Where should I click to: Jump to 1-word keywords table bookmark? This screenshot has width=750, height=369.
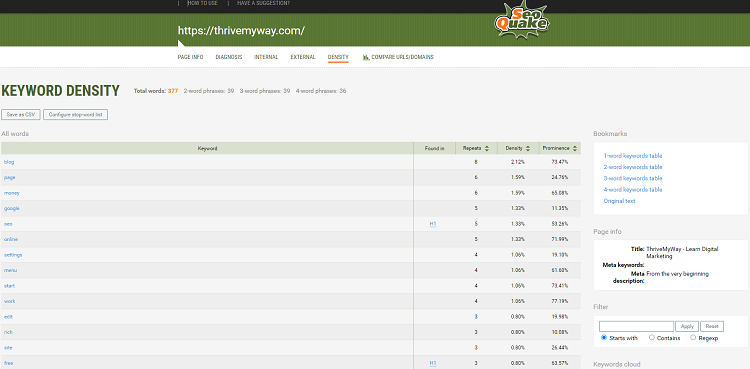[633, 156]
